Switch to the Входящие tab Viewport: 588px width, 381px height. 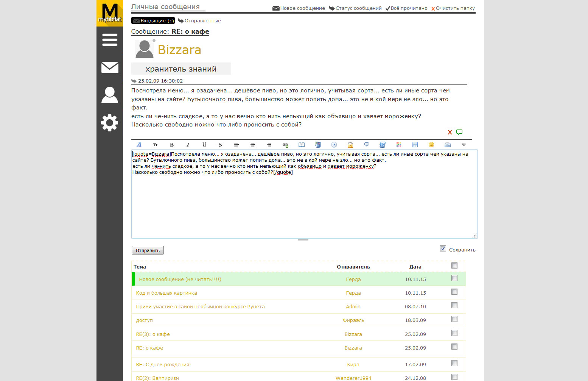pos(153,21)
